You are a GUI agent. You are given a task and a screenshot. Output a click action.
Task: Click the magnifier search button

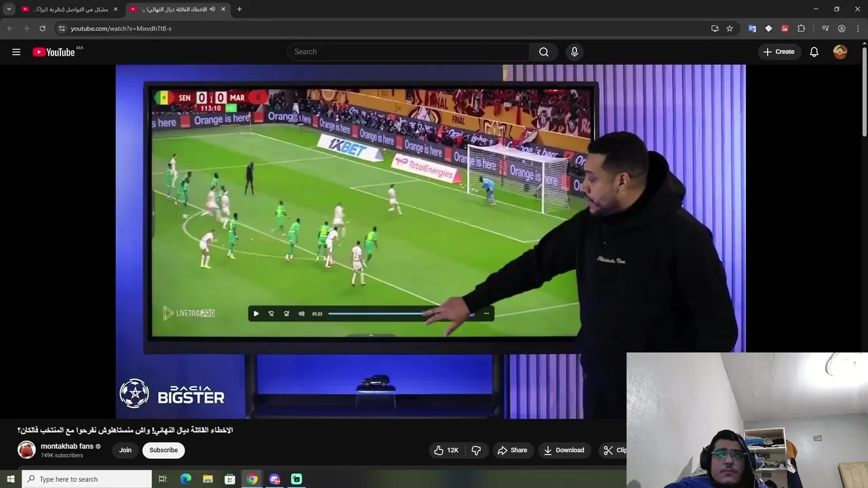[x=544, y=52]
